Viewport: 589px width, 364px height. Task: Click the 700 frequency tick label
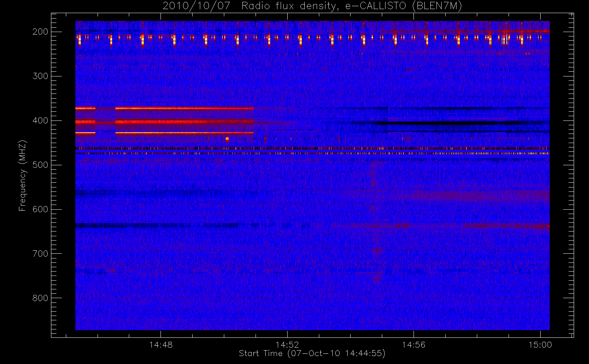coord(40,254)
